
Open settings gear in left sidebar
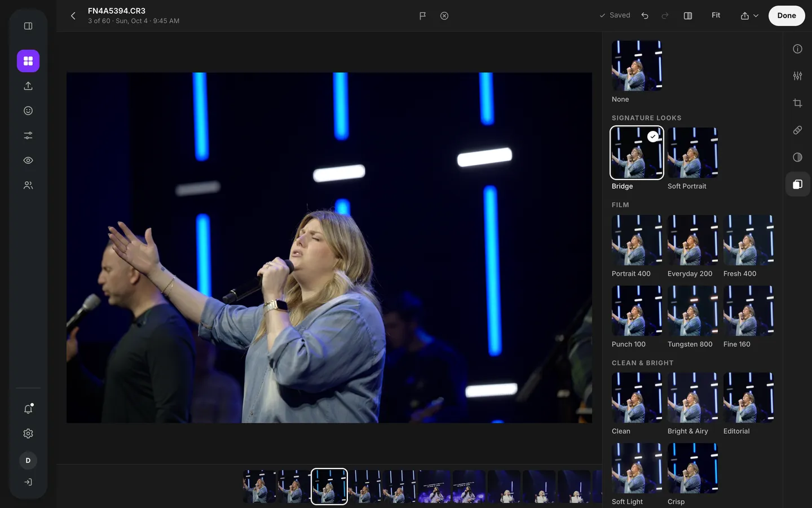tap(28, 433)
